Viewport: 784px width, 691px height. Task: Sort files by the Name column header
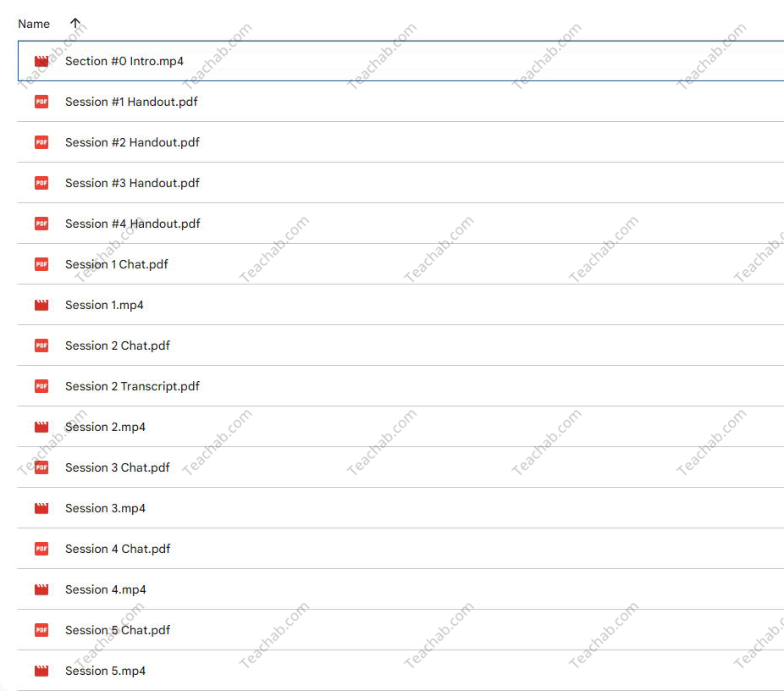pos(34,24)
